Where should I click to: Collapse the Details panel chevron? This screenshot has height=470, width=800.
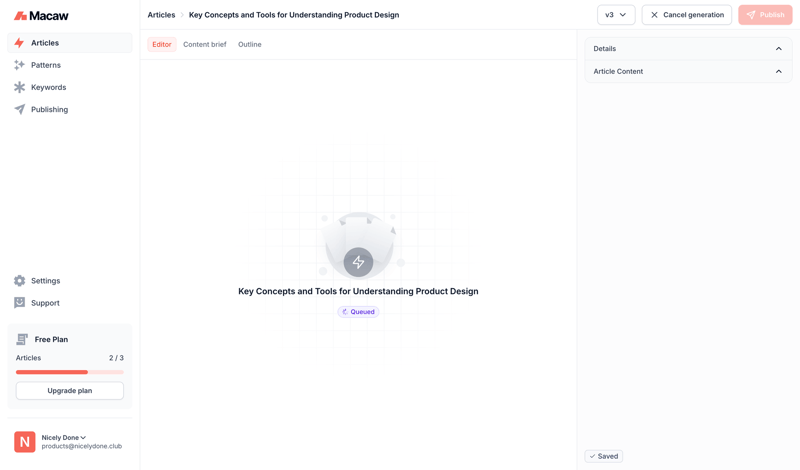pyautogui.click(x=779, y=49)
